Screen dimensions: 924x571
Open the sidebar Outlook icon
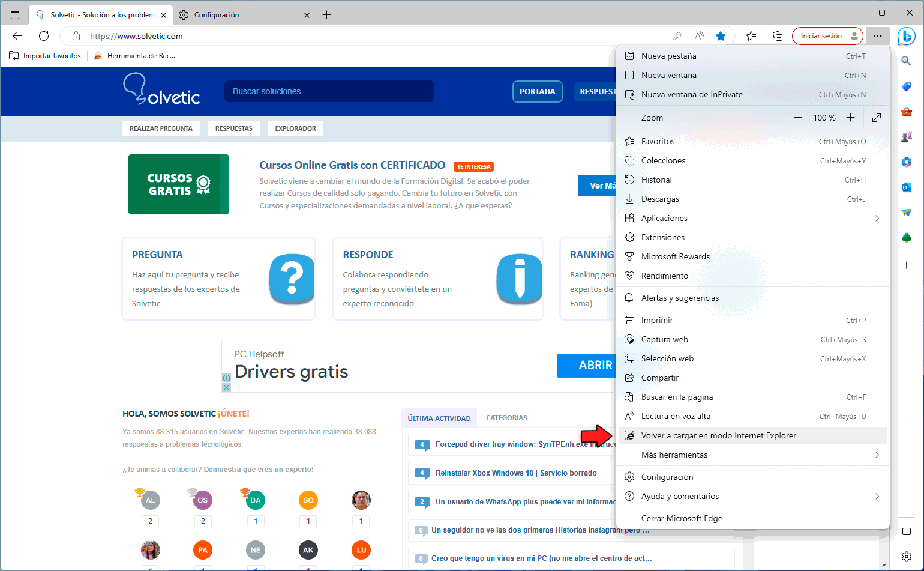tap(907, 187)
